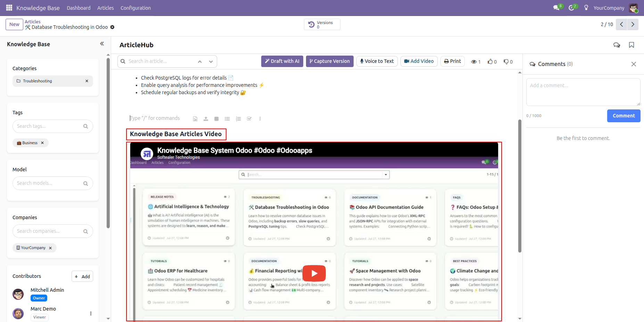Click Capture Version button
This screenshot has height=322, width=644.
[330, 61]
